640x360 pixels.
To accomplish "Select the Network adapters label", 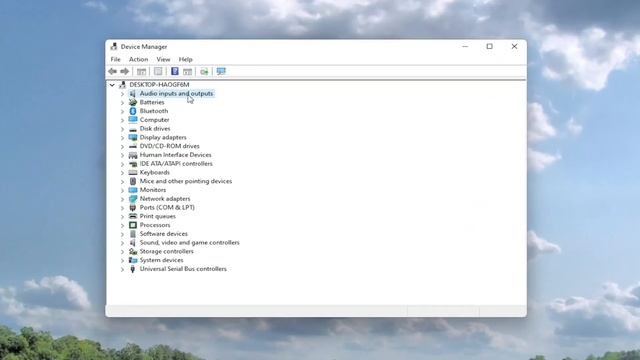I will click(165, 199).
